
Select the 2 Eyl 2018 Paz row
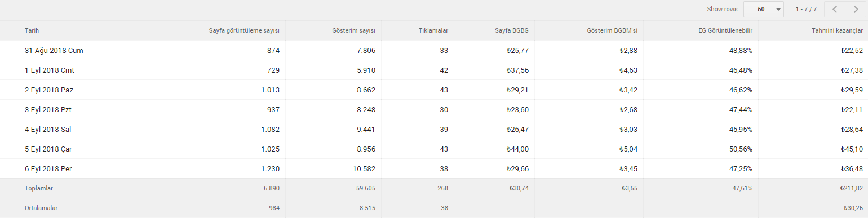click(434, 90)
